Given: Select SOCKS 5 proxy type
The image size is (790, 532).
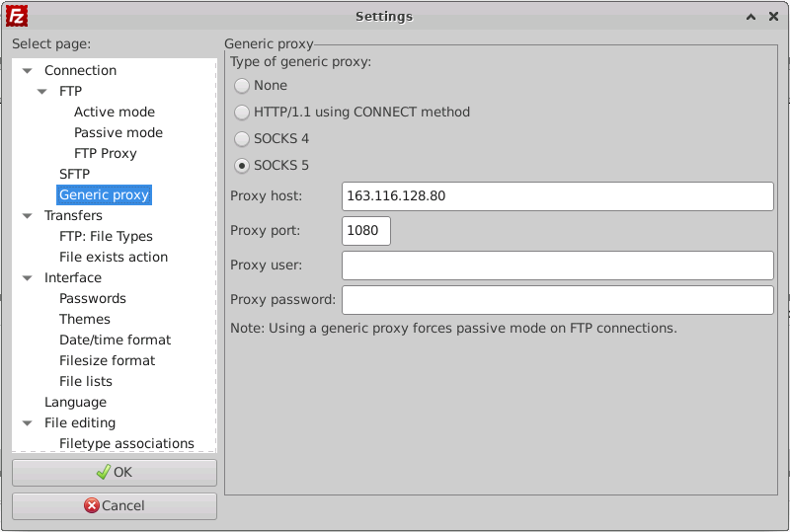Looking at the screenshot, I should tap(242, 166).
